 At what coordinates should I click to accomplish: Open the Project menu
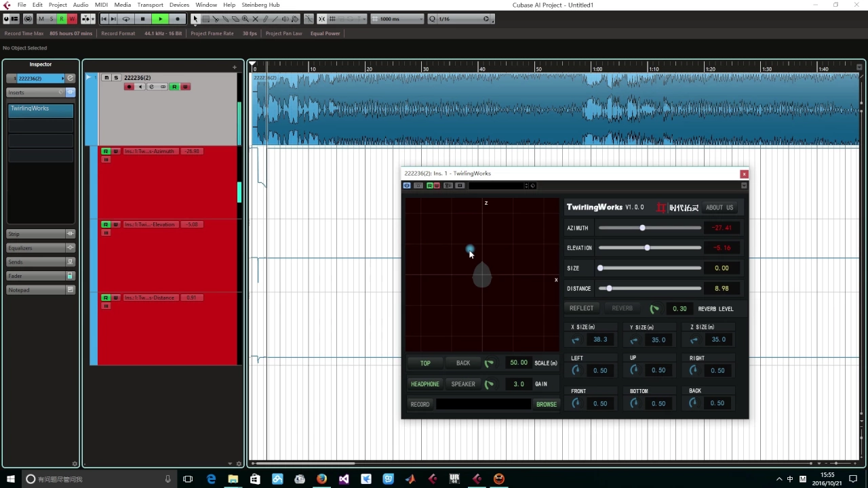tap(58, 5)
